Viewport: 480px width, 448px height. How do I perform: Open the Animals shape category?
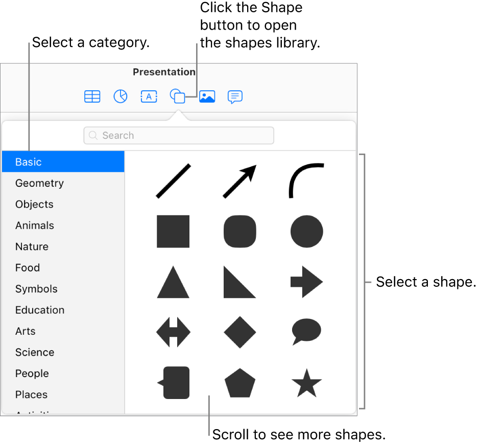[34, 226]
